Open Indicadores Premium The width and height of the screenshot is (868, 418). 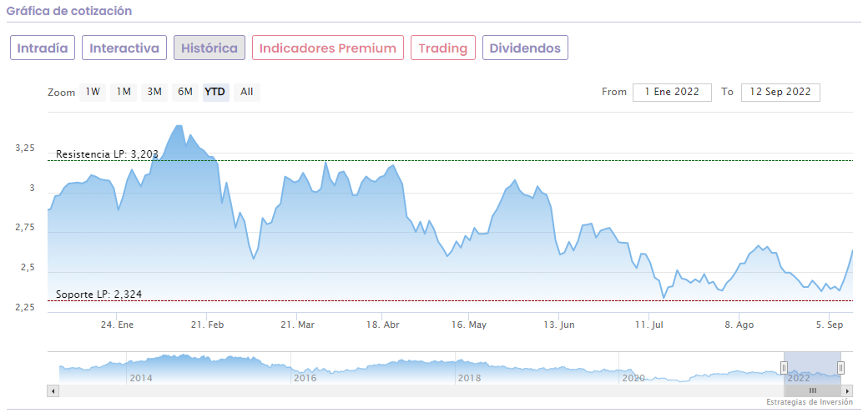328,48
